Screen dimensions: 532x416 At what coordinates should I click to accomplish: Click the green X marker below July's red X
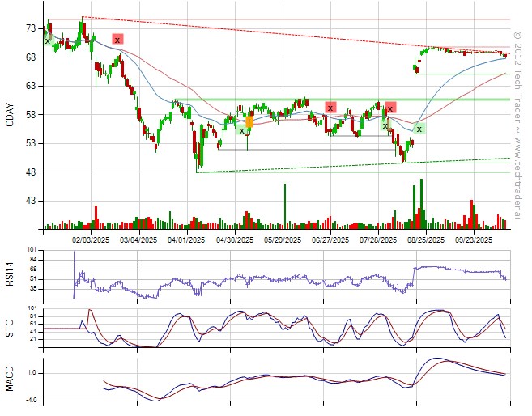click(x=385, y=125)
